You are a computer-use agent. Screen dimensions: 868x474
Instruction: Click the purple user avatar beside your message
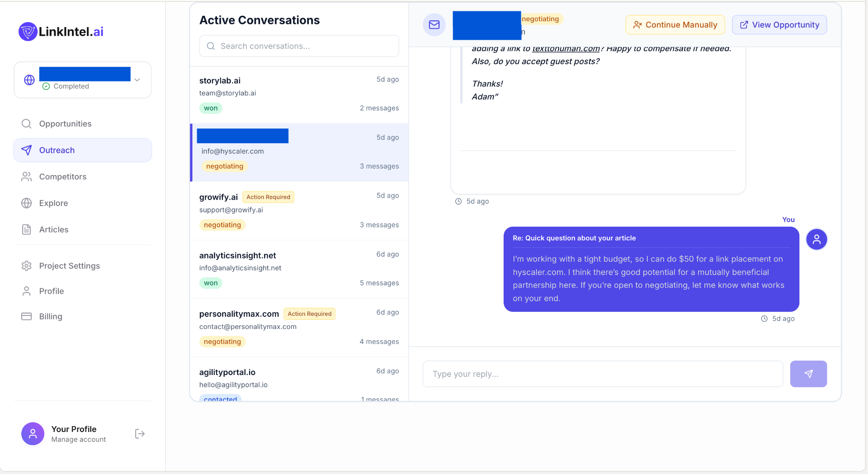[x=816, y=239]
